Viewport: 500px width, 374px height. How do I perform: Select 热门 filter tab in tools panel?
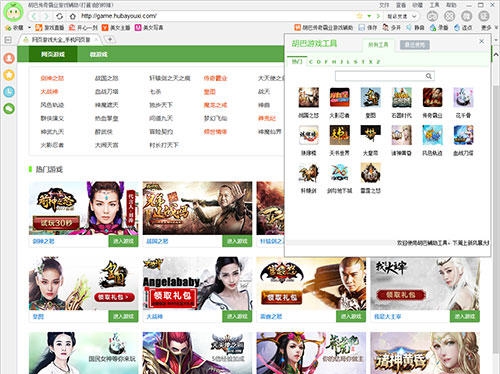tap(297, 62)
